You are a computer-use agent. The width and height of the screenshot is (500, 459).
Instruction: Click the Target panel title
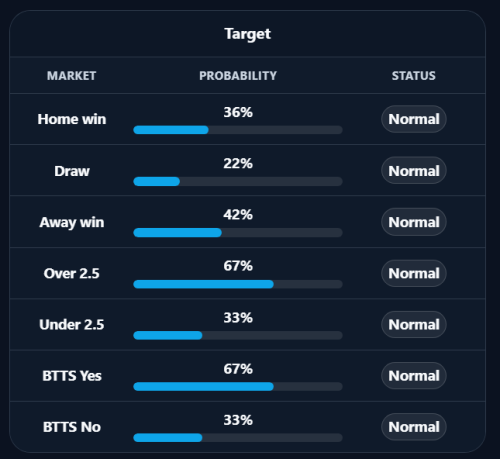248,34
